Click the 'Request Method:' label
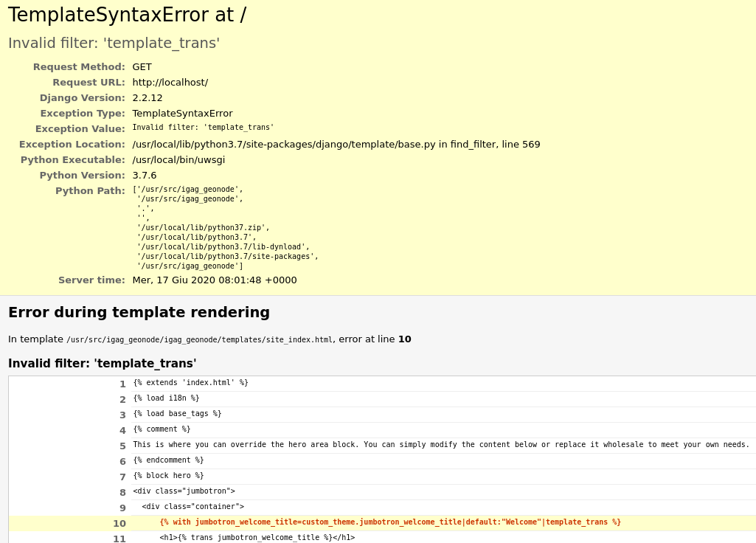756x543 pixels. (x=79, y=67)
